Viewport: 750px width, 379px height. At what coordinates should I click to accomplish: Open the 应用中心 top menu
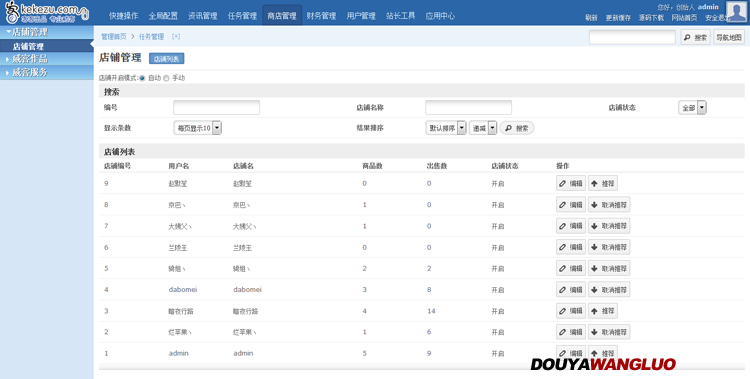[440, 16]
